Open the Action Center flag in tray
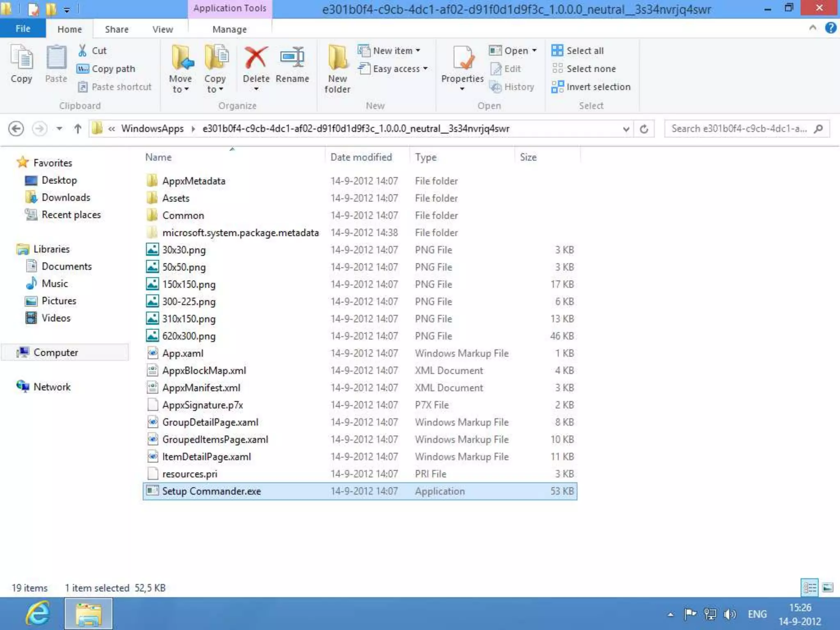The height and width of the screenshot is (630, 840). pos(690,614)
